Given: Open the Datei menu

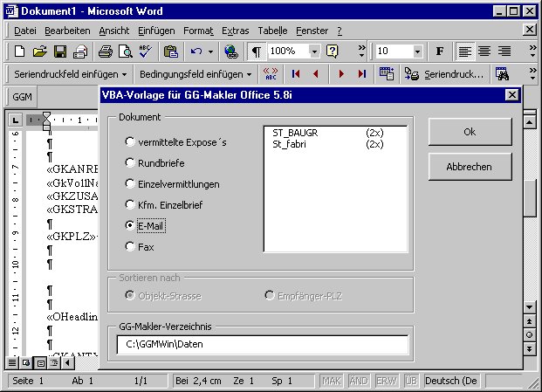Looking at the screenshot, I should [x=25, y=31].
